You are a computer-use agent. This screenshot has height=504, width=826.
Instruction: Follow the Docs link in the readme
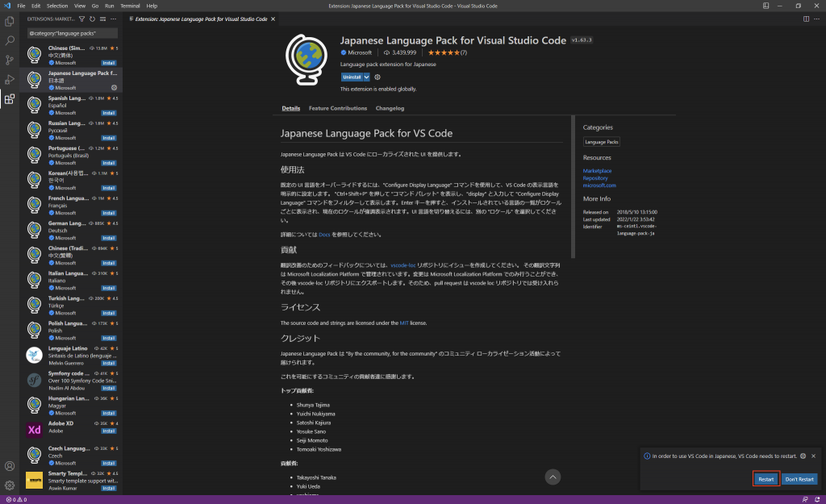pos(324,235)
